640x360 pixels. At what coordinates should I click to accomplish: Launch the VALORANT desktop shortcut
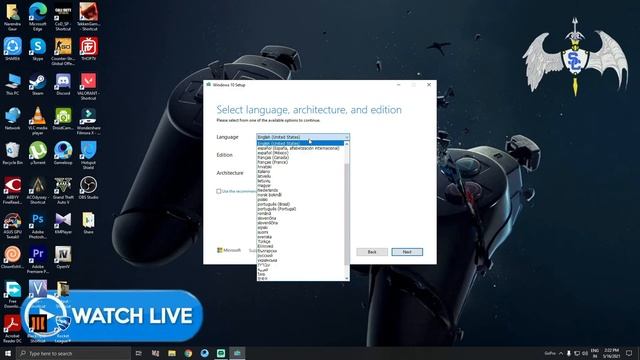click(x=88, y=86)
